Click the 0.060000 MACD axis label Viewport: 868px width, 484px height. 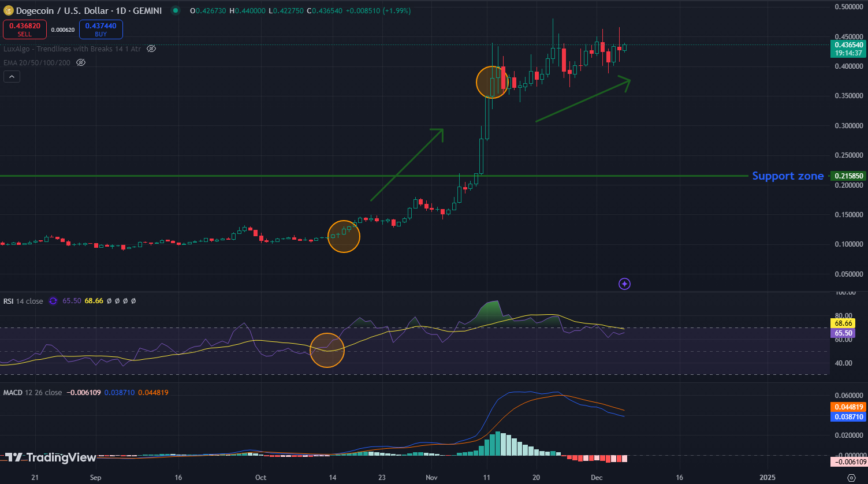[849, 396]
